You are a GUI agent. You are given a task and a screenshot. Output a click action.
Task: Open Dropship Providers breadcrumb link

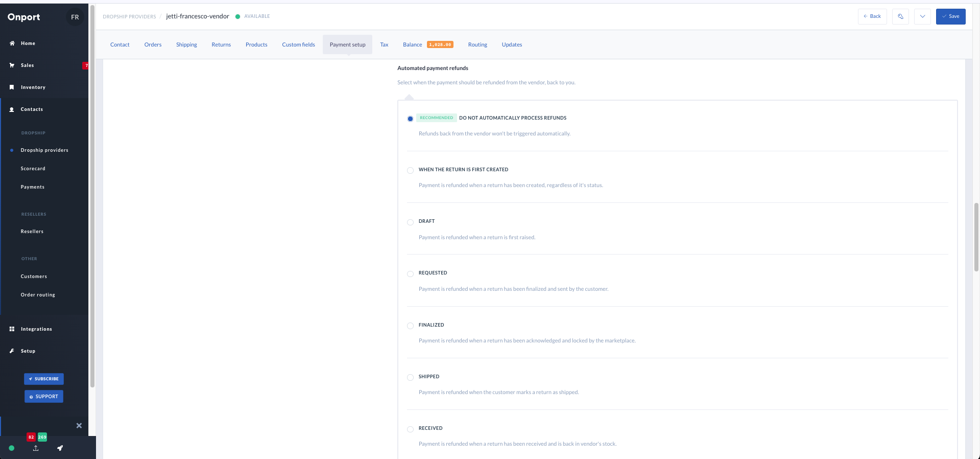[129, 17]
